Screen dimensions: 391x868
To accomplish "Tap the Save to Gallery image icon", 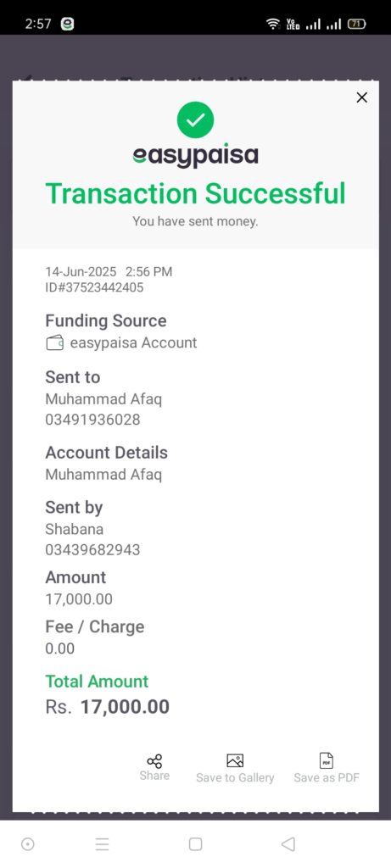I will click(x=235, y=760).
